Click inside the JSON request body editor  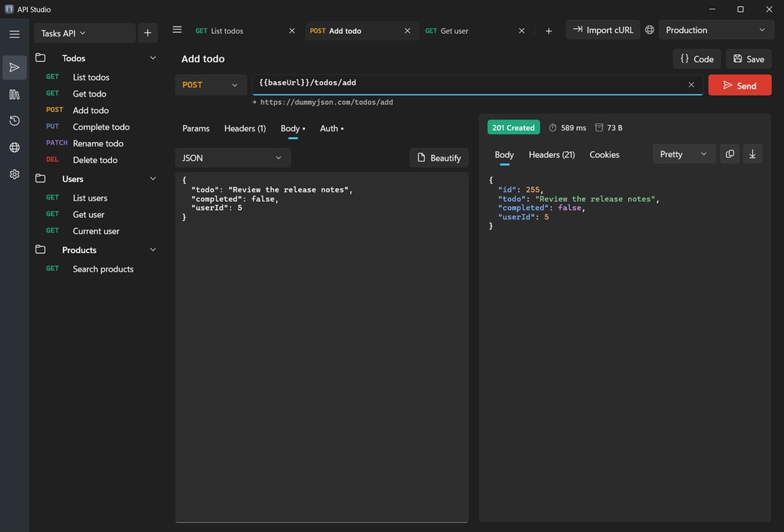coord(322,347)
